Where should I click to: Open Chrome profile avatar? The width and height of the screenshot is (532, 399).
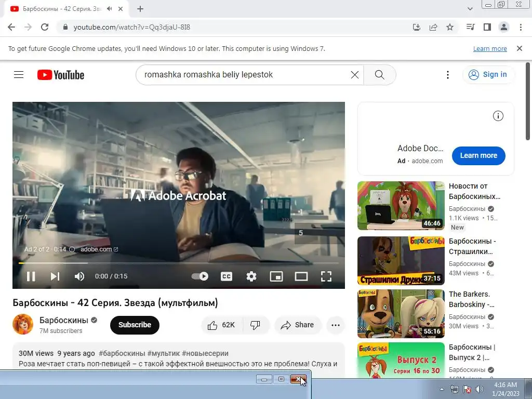pyautogui.click(x=504, y=27)
